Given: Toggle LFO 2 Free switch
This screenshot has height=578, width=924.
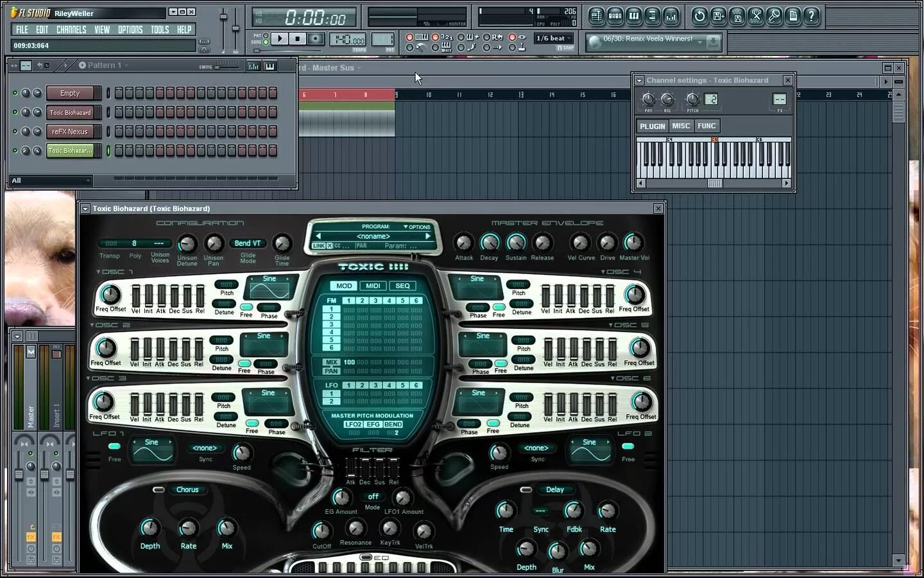Looking at the screenshot, I should pos(628,446).
